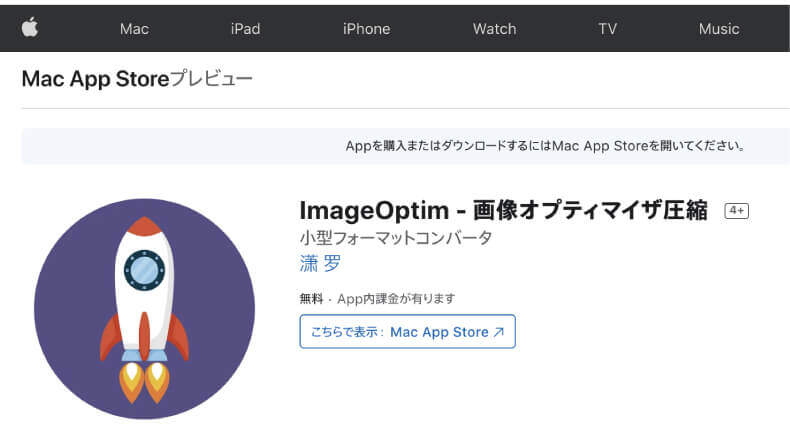The width and height of the screenshot is (790, 442).
Task: Click the Apple logo in navigation bar
Action: point(30,28)
